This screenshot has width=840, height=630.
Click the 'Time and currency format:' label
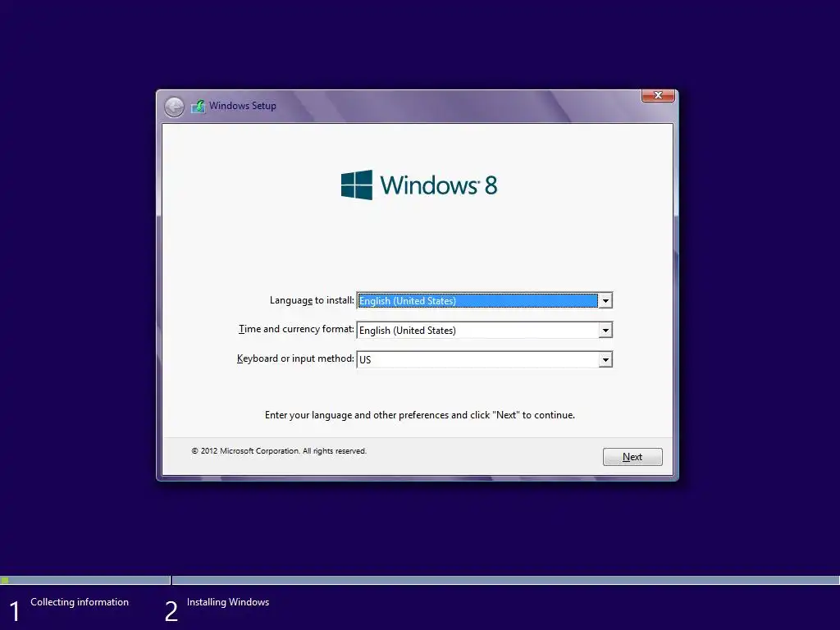coord(296,329)
